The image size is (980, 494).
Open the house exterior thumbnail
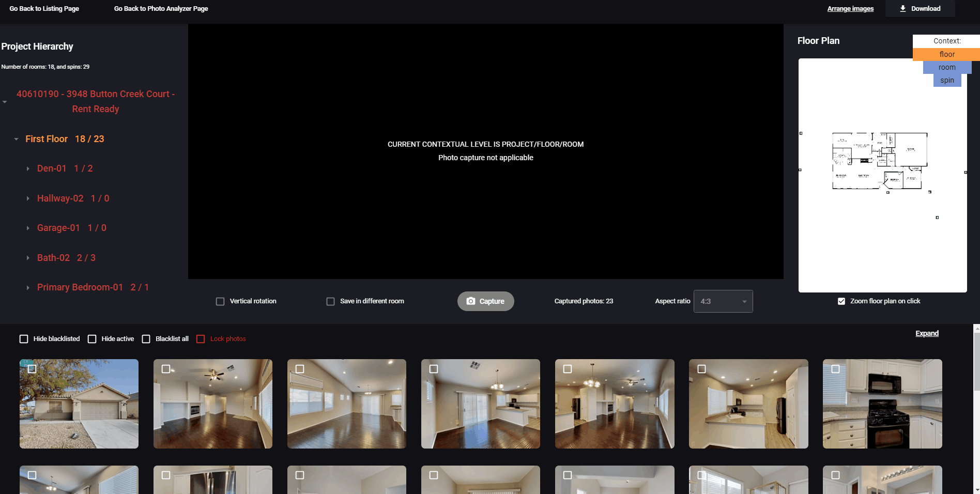click(x=79, y=404)
